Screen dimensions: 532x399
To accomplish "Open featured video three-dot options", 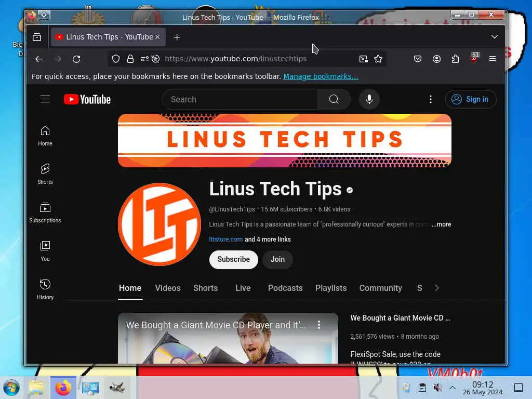I will [319, 325].
